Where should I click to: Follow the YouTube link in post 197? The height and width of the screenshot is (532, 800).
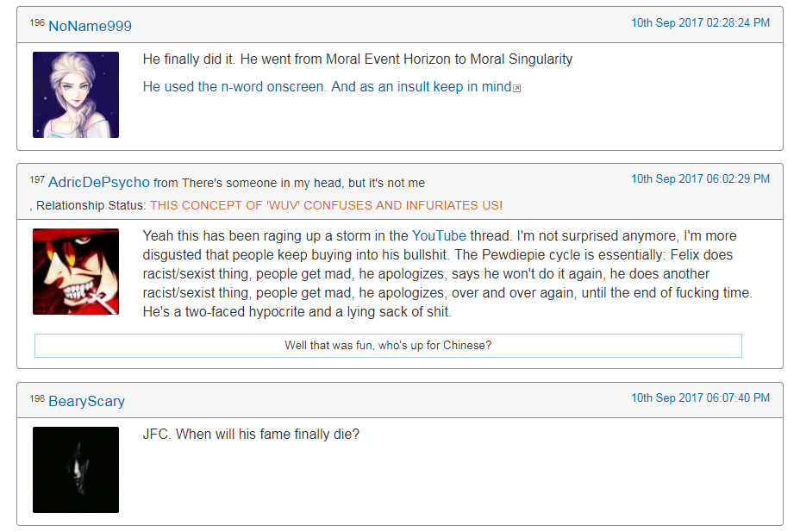tap(439, 235)
